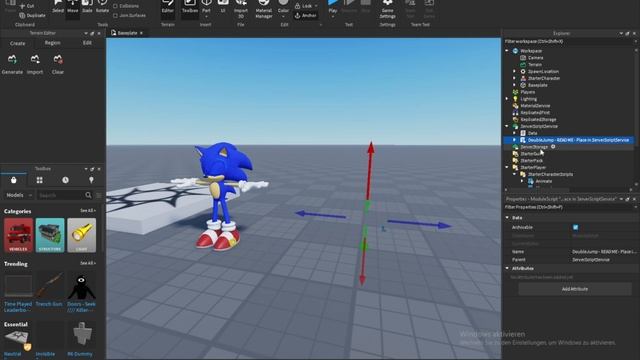Collapse the StarterPlayer node
This screenshot has height=360, width=640.
(x=507, y=167)
